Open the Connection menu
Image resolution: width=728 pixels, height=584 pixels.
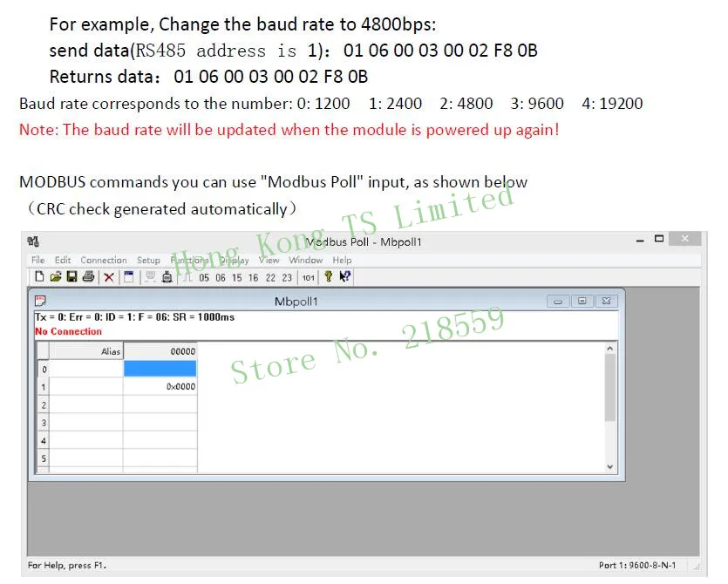(104, 260)
